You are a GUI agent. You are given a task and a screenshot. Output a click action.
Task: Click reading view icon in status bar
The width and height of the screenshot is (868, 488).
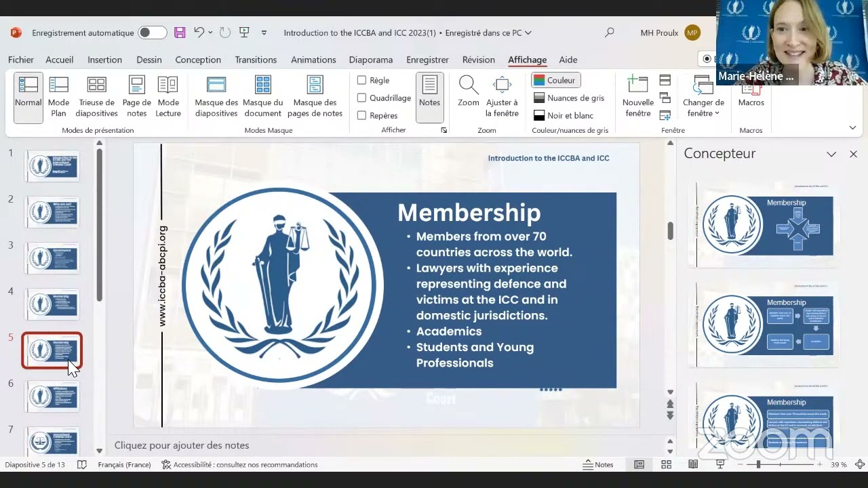[x=693, y=464]
